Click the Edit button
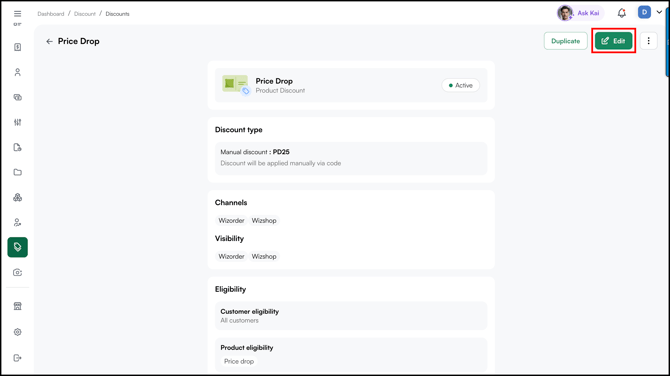 (x=614, y=41)
